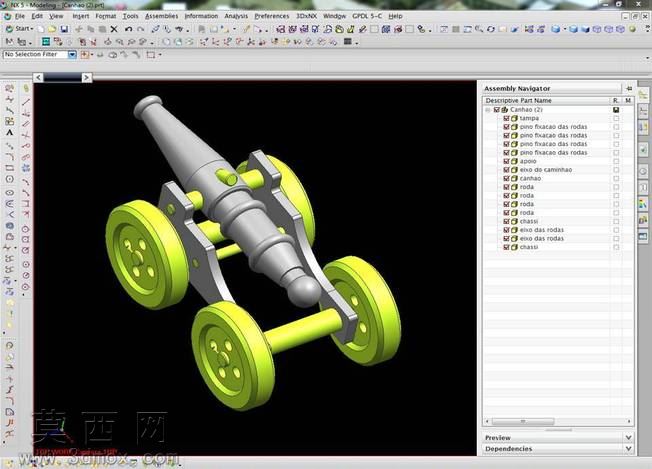The width and height of the screenshot is (652, 469).
Task: Delete selection with the black X icon
Action: (114, 29)
